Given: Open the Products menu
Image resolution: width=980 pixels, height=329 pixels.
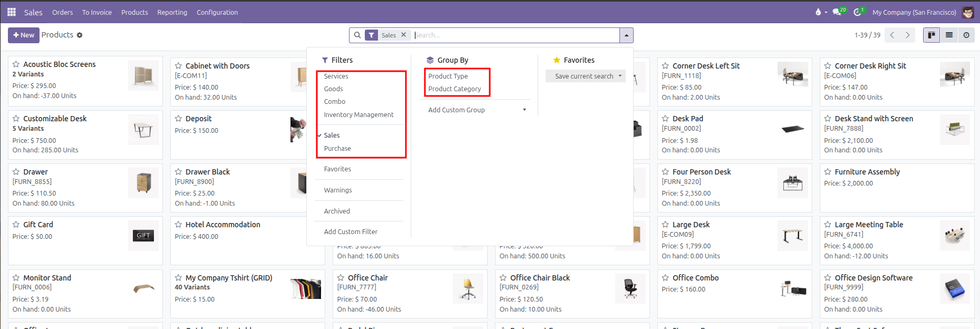Looking at the screenshot, I should tap(134, 12).
